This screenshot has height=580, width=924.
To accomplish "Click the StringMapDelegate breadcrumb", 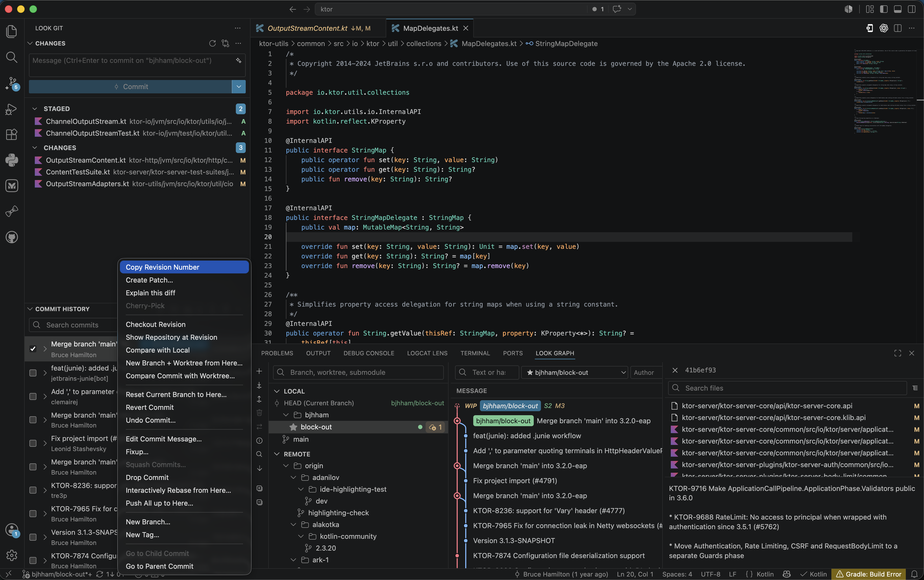I will coord(566,43).
